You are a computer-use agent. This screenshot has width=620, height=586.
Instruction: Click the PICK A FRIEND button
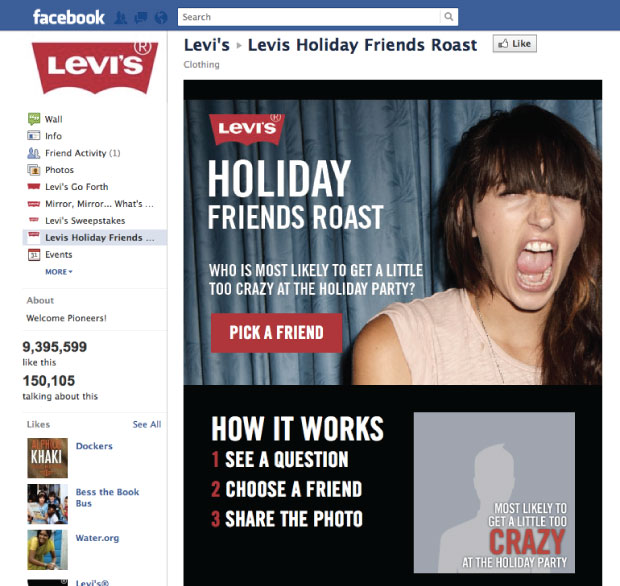coord(276,333)
